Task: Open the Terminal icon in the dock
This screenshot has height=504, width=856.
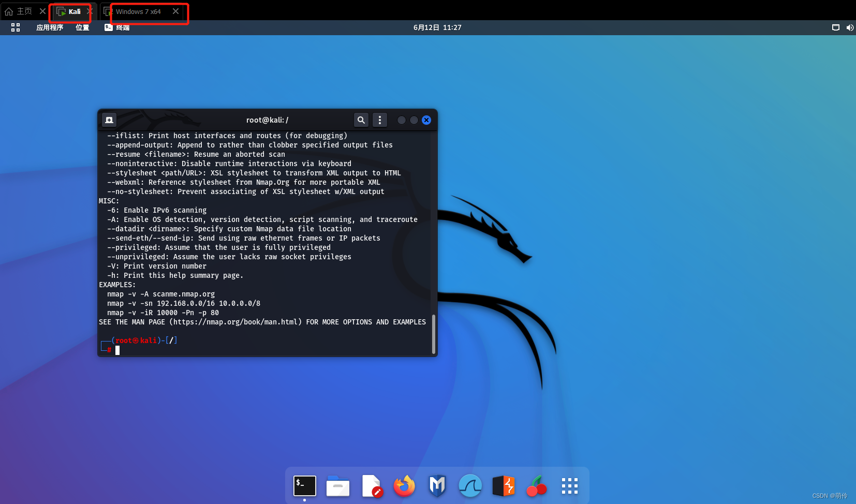Action: tap(305, 486)
